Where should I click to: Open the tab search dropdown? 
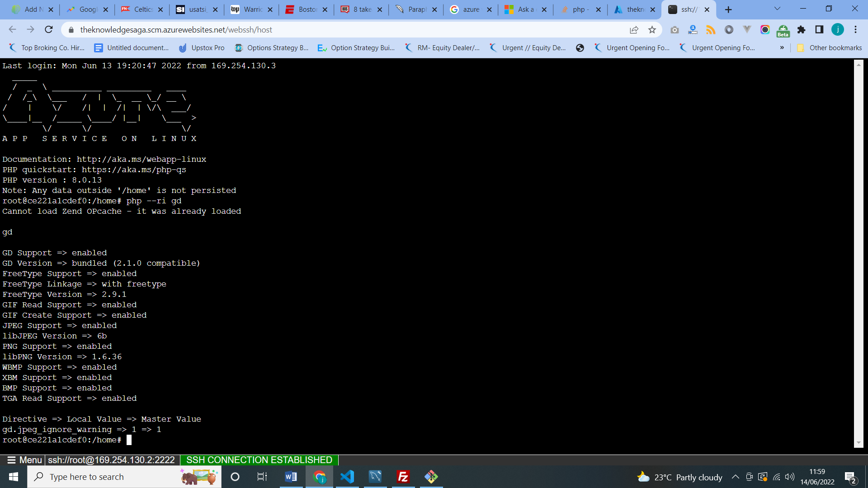click(777, 9)
